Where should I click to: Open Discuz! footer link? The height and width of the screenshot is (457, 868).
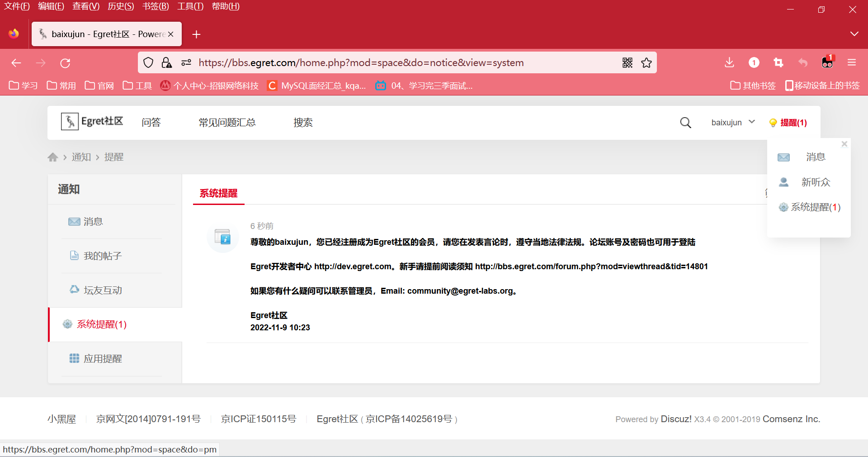tap(676, 419)
